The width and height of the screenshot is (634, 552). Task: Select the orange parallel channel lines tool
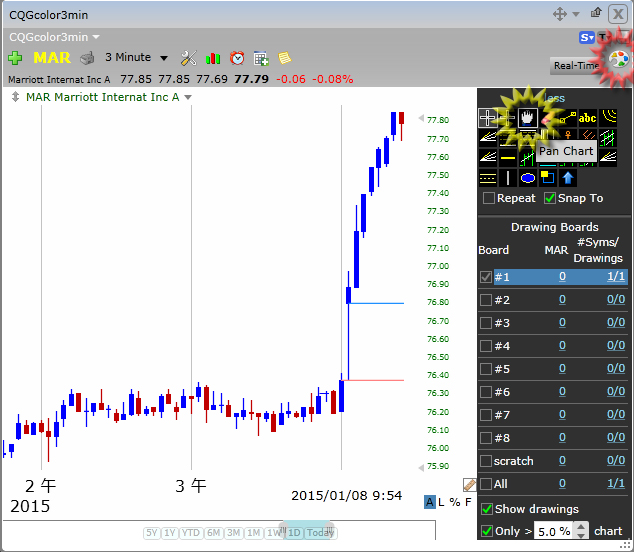(x=588, y=135)
